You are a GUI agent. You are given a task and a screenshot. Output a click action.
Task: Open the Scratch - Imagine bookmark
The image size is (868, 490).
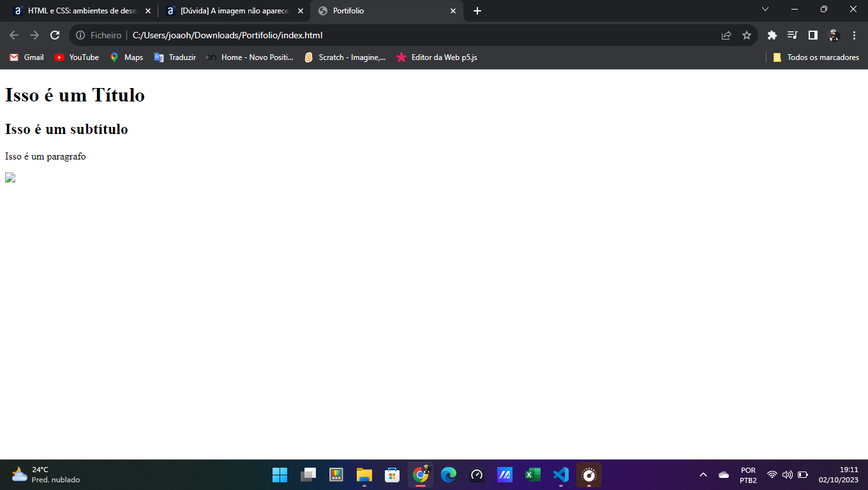click(345, 57)
